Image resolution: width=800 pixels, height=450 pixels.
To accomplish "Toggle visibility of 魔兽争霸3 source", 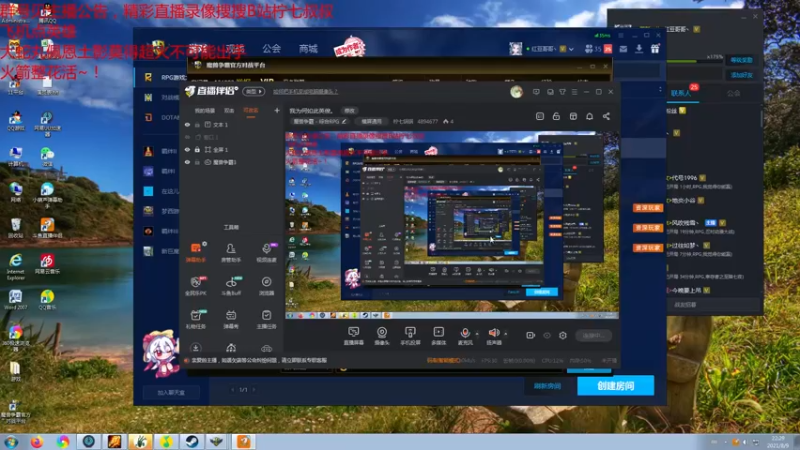I will click(187, 162).
